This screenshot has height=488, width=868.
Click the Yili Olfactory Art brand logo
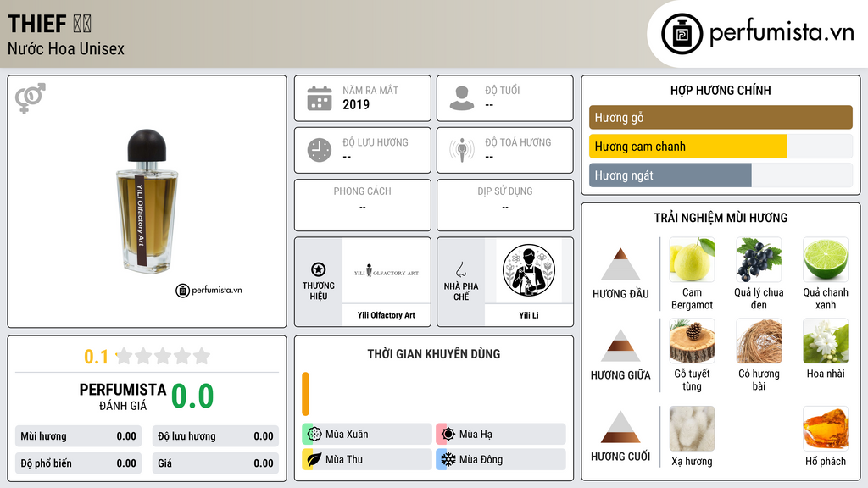(387, 271)
